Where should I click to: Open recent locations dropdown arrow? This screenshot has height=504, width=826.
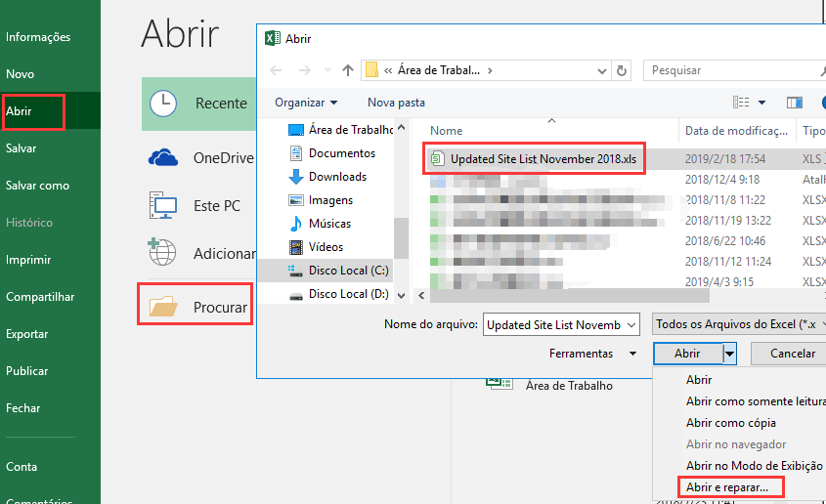tap(327, 70)
